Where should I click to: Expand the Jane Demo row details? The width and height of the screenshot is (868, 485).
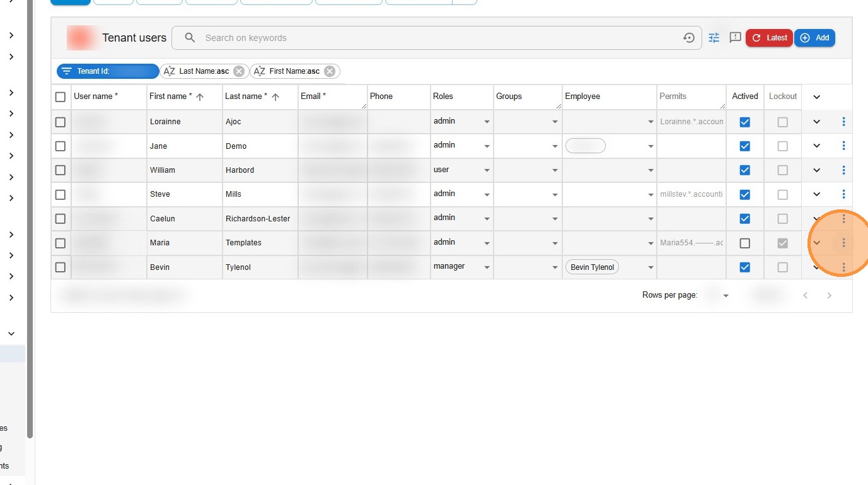[816, 146]
